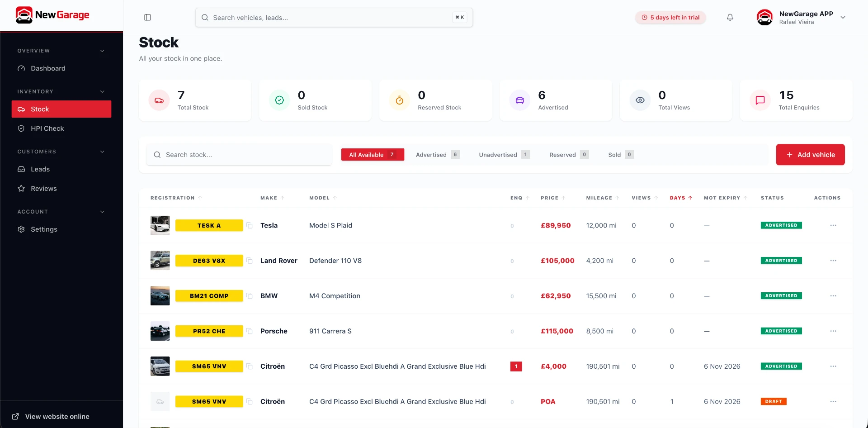The image size is (868, 428).
Task: Click the Total Views eye icon
Action: coord(640,100)
